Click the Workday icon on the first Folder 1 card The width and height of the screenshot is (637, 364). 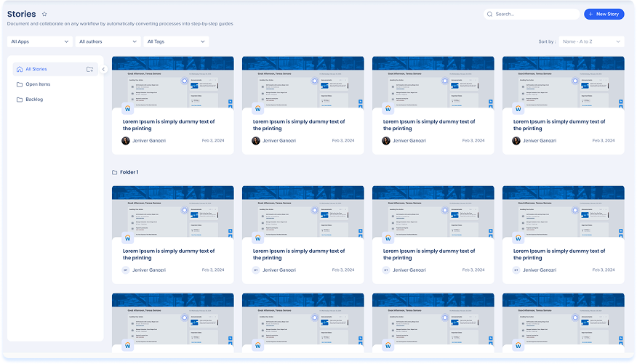pyautogui.click(x=127, y=238)
